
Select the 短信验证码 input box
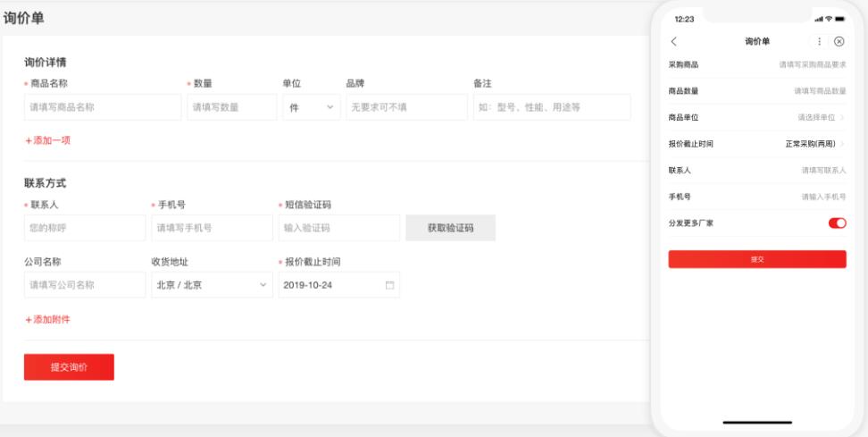tap(339, 228)
